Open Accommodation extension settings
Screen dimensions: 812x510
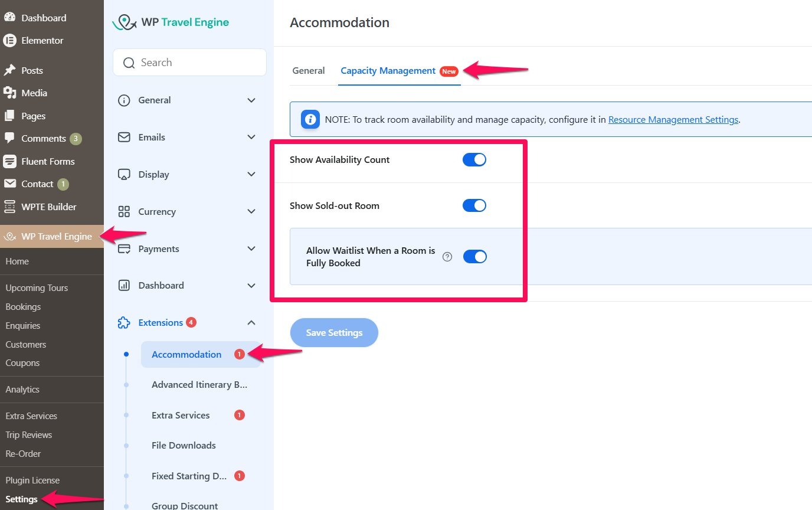tap(201, 354)
